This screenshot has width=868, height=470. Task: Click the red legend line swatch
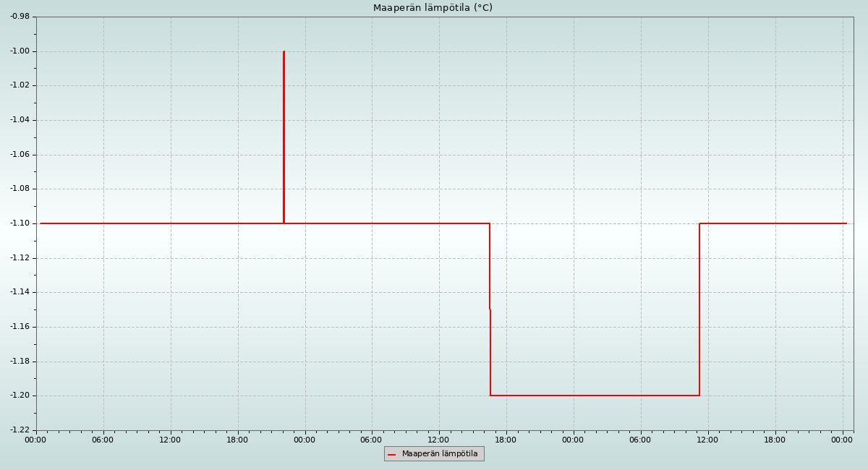click(x=392, y=454)
